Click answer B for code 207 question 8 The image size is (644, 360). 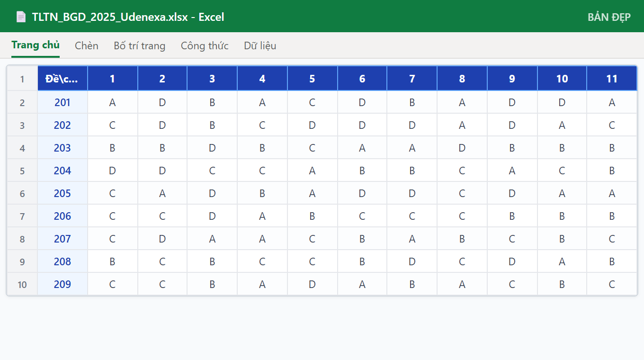pos(462,239)
